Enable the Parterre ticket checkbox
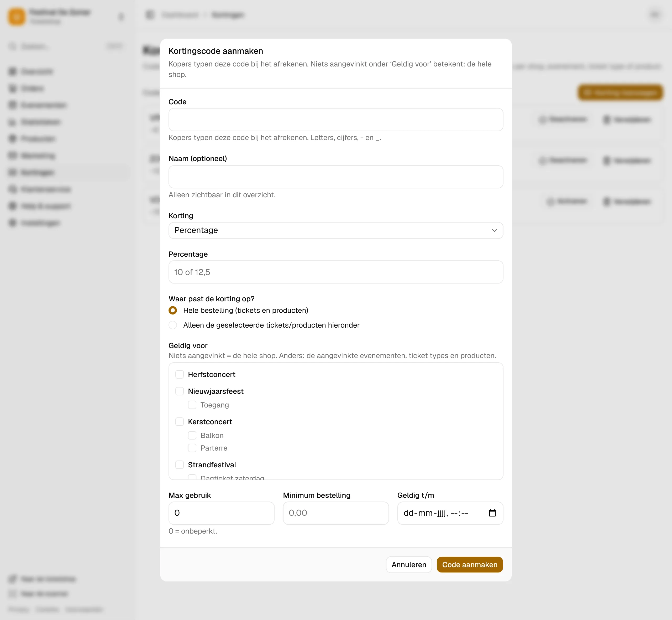Image resolution: width=672 pixels, height=620 pixels. coord(192,448)
